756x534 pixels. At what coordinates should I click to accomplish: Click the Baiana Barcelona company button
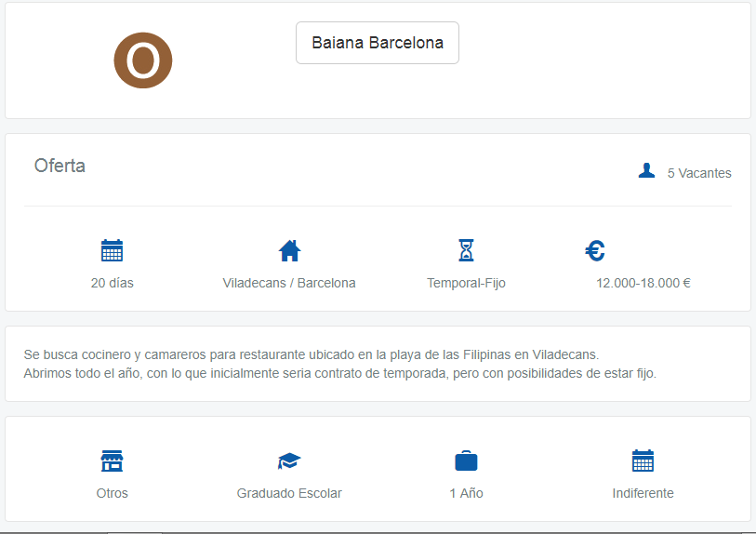coord(377,43)
